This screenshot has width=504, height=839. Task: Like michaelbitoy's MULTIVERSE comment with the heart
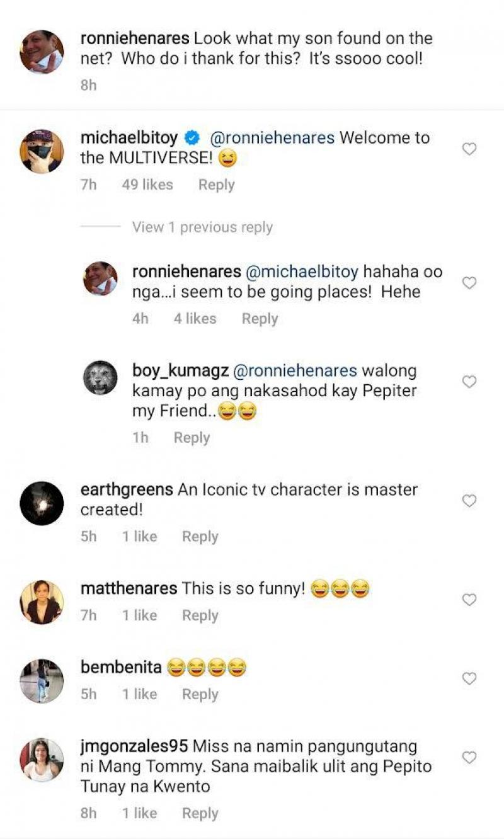tap(469, 149)
